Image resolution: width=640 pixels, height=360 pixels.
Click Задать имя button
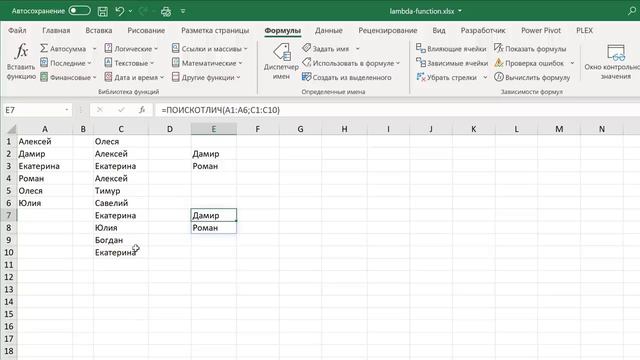click(x=326, y=49)
